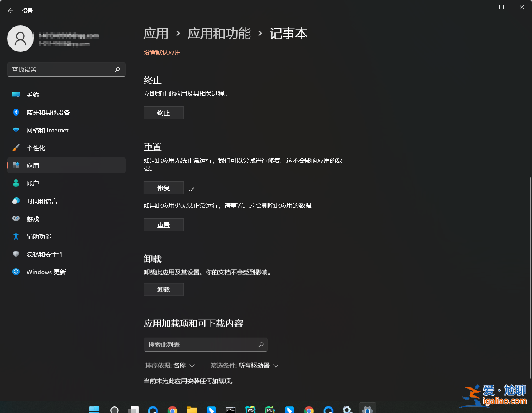This screenshot has height=413, width=532.
Task: Select 时间和语言 settings
Action: pyautogui.click(x=42, y=201)
